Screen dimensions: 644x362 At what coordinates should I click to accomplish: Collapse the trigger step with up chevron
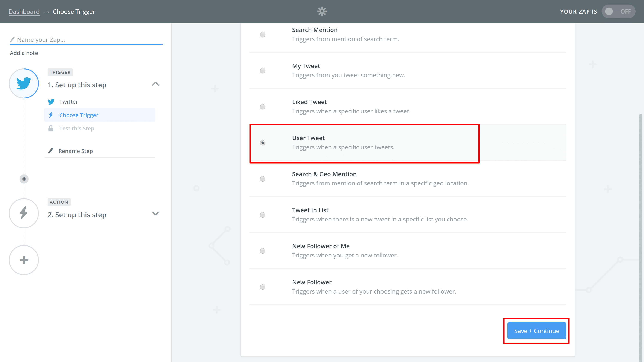(155, 84)
